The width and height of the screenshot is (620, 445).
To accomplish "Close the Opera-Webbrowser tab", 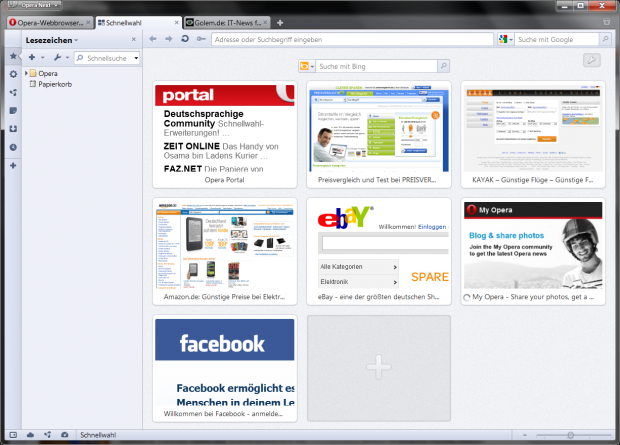I will pyautogui.click(x=88, y=23).
